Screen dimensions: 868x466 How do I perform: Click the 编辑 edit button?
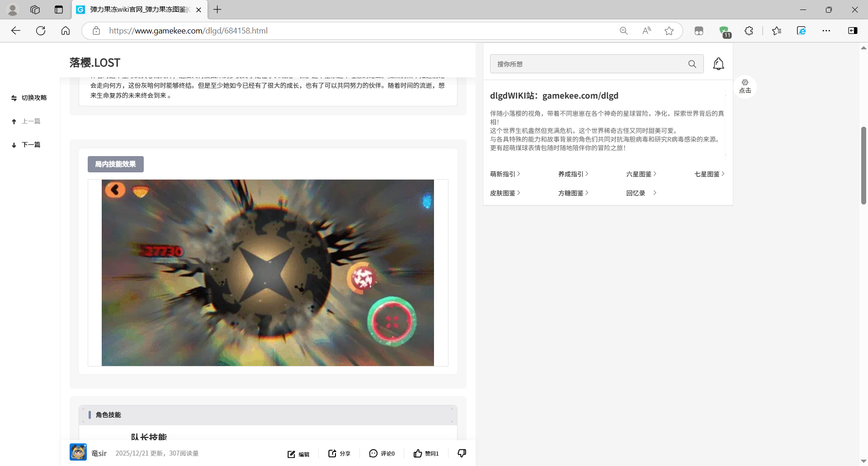coord(298,454)
